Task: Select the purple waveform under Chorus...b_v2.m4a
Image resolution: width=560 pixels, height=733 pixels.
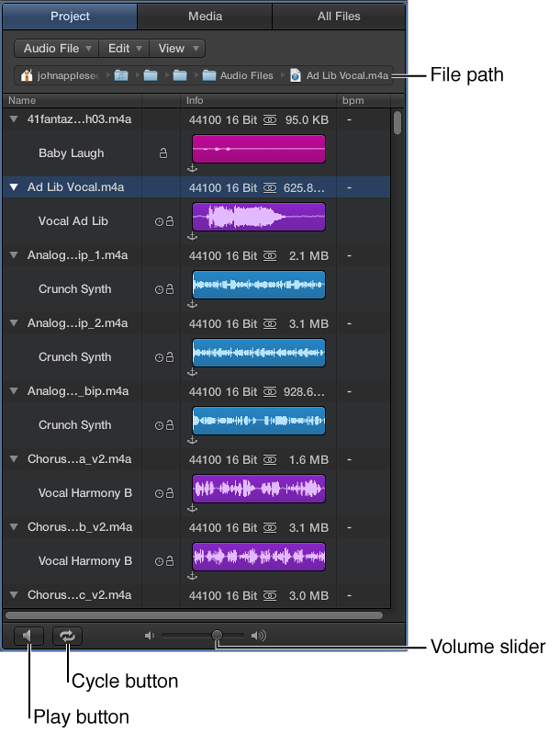Action: 259,557
